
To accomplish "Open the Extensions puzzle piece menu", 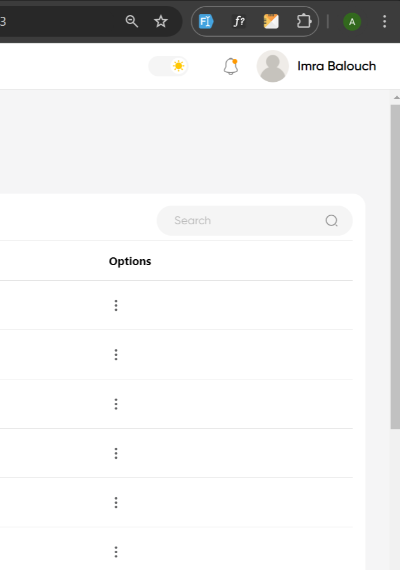I will (304, 21).
